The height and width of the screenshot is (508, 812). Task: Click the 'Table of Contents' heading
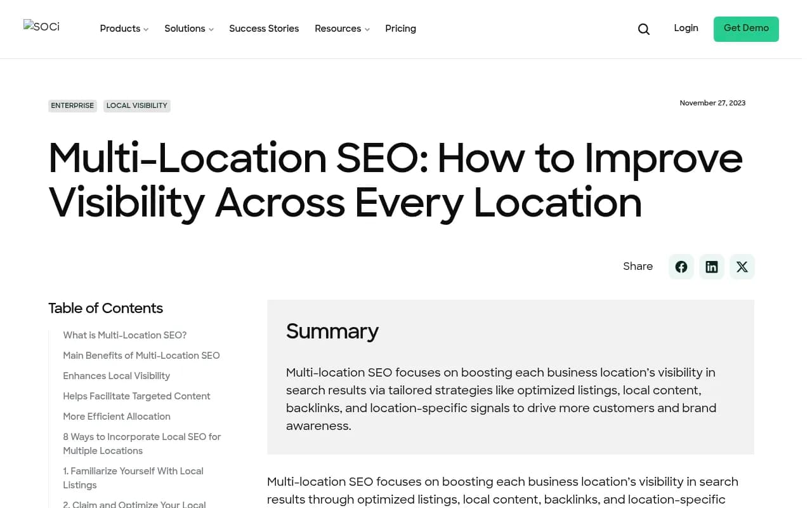tap(106, 309)
